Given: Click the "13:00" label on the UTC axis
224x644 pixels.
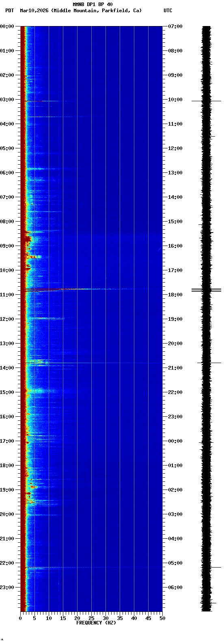Looking at the screenshot, I should point(175,173).
